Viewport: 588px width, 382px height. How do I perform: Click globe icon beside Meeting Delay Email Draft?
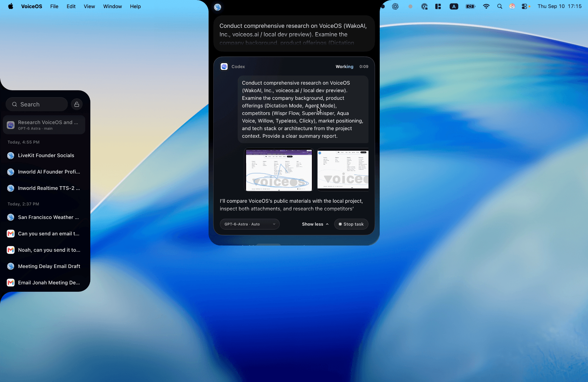click(x=11, y=266)
